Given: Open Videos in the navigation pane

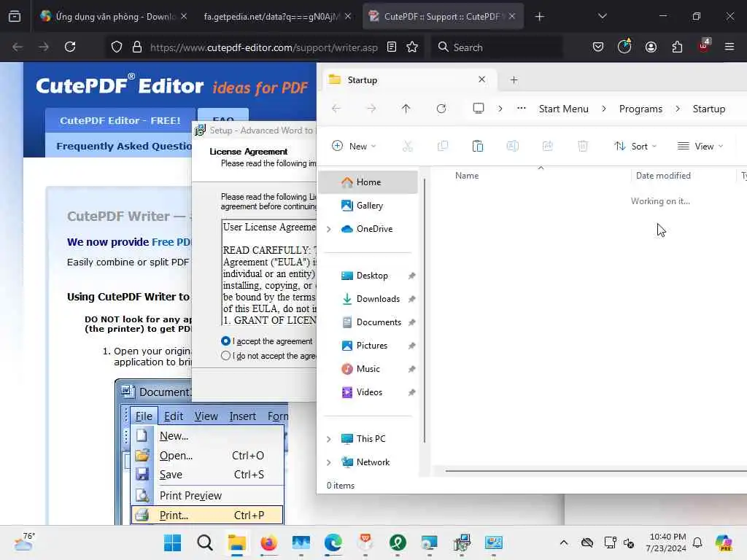Looking at the screenshot, I should coord(368,392).
